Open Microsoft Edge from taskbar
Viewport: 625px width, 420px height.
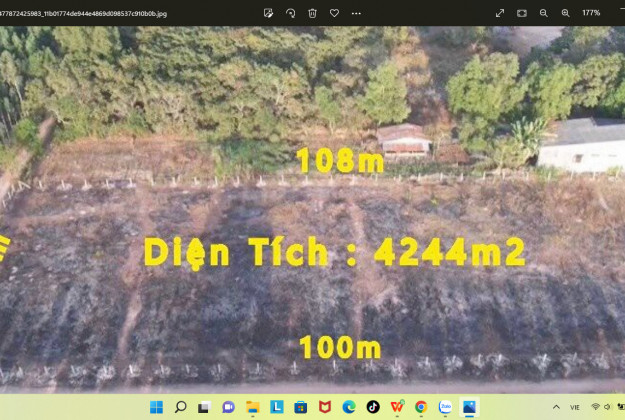(x=349, y=407)
